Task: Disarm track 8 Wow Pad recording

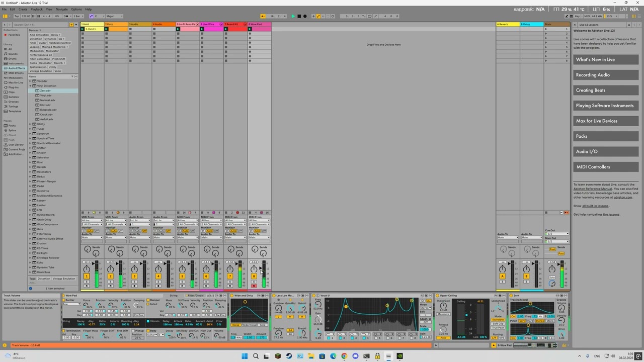Action: (x=254, y=287)
